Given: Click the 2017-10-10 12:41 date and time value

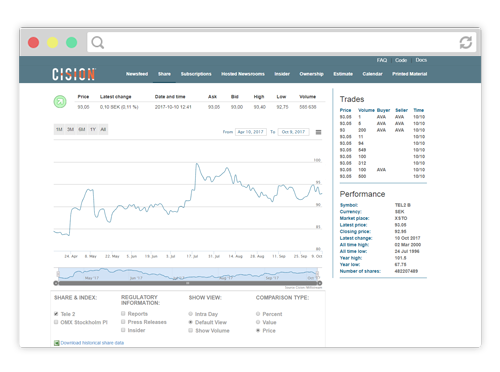Looking at the screenshot, I should pos(173,107).
